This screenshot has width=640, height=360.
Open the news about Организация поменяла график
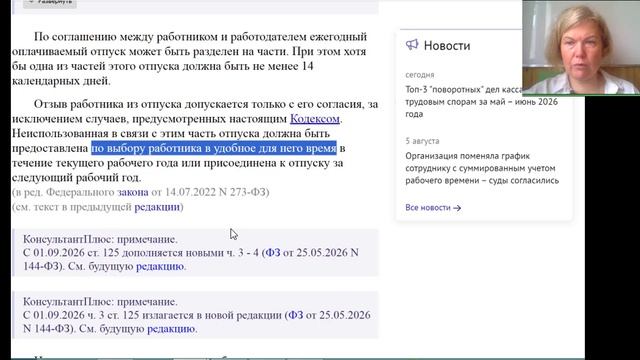(x=482, y=168)
